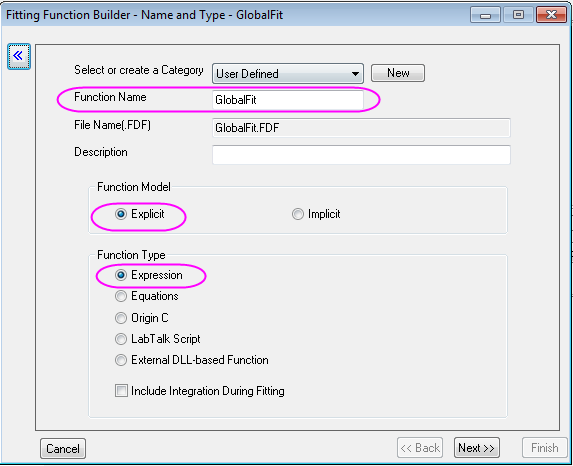Click the Function Name input field

pos(288,99)
